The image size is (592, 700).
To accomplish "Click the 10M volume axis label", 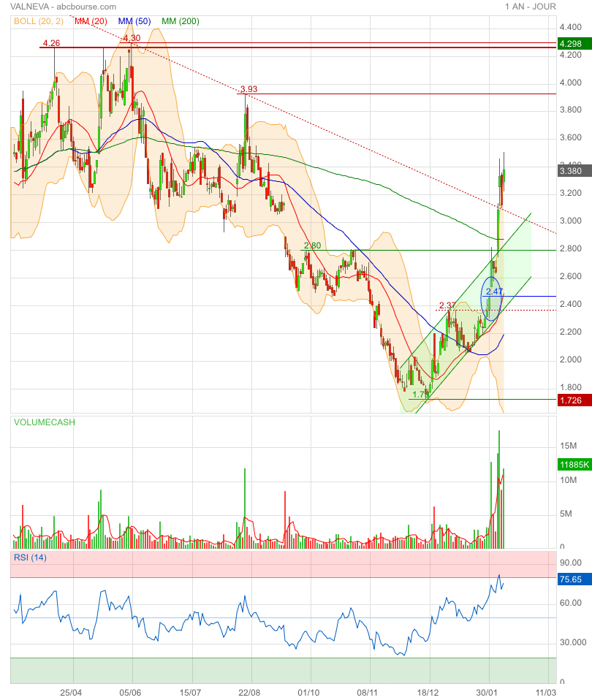I will 569,480.
